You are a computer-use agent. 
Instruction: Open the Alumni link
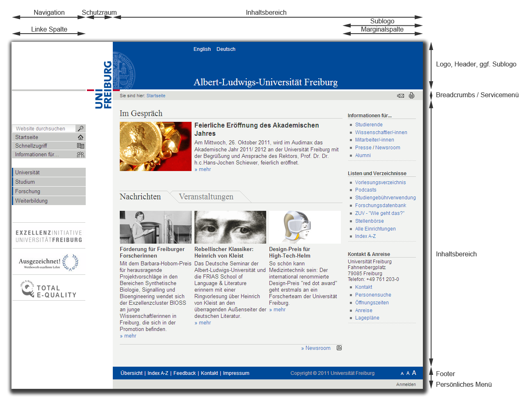(x=363, y=155)
